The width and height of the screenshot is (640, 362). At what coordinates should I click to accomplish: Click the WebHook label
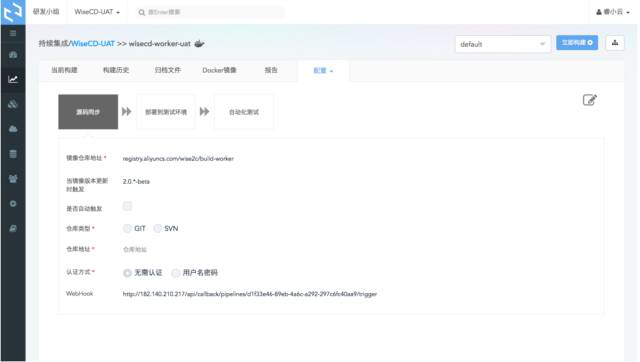[x=79, y=293]
